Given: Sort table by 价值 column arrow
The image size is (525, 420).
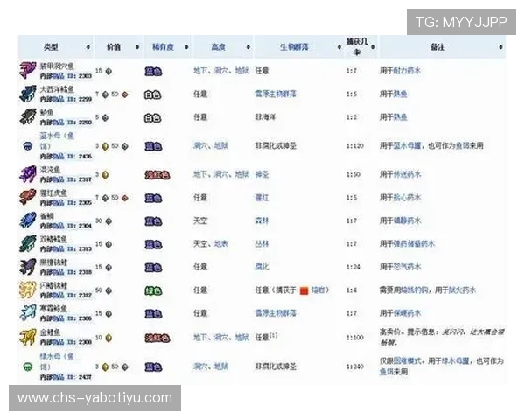Looking at the screenshot, I should click(137, 47).
